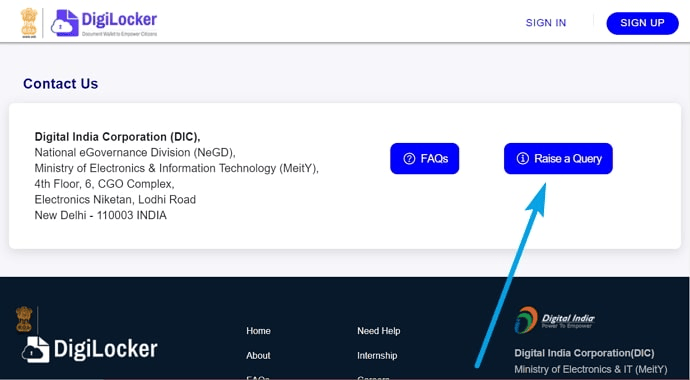Select footer 'Ministry of Electronics & IT (MeitY)' text
Screen dimensions: 690x380
click(x=591, y=369)
